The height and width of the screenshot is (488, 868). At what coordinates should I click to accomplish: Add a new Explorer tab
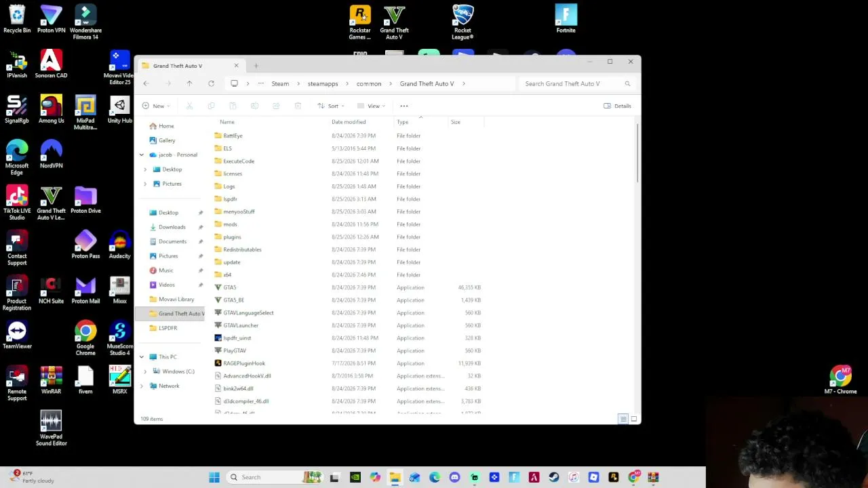pyautogui.click(x=256, y=66)
